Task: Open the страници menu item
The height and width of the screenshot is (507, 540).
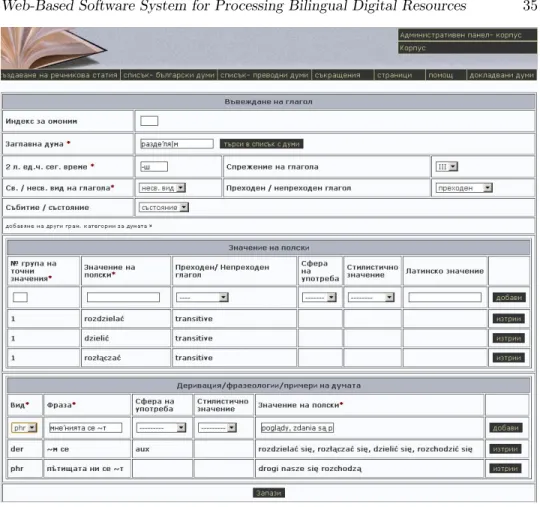Action: (x=399, y=75)
